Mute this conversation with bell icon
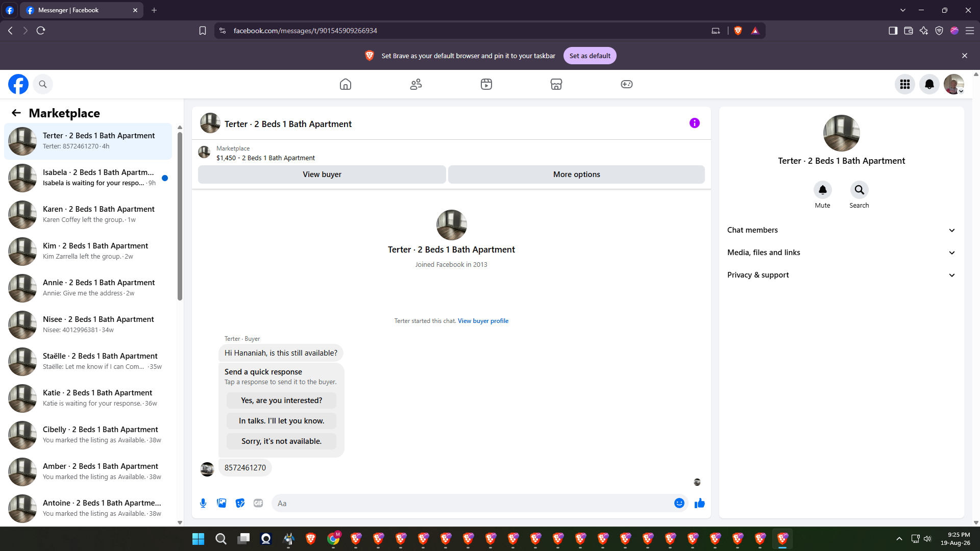The image size is (980, 551). (823, 190)
